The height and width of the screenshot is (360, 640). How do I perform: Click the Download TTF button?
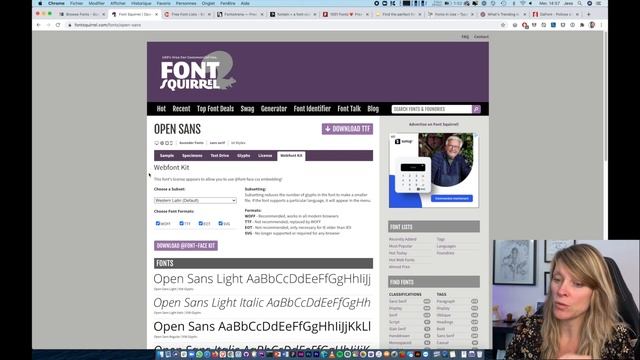[347, 129]
